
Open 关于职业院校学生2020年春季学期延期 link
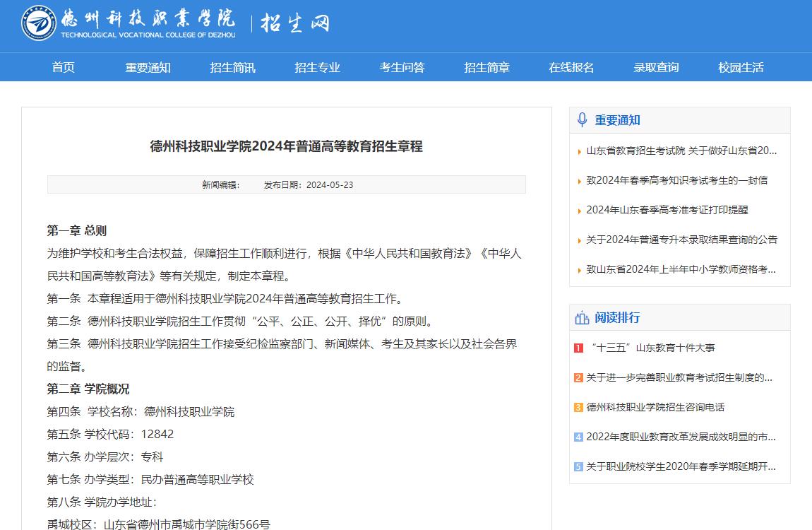click(681, 466)
